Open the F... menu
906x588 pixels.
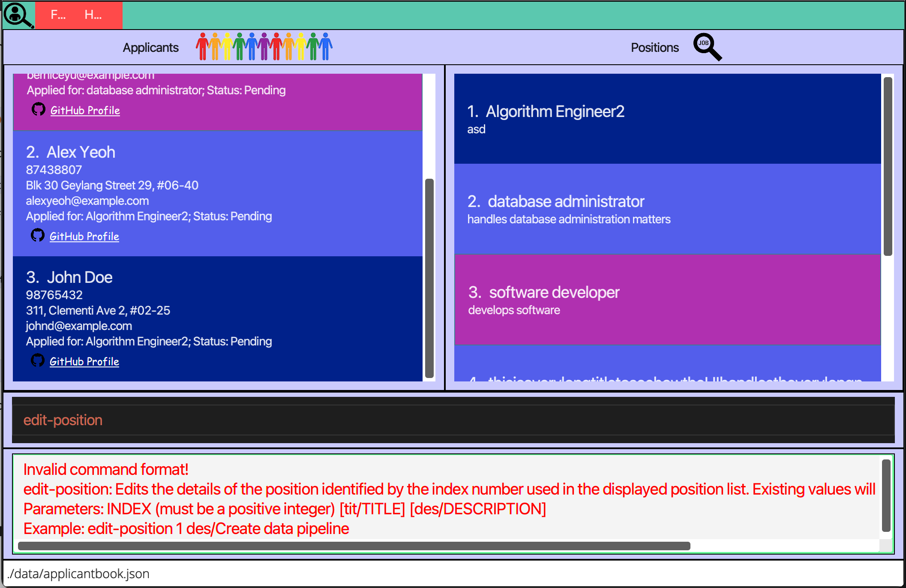click(x=58, y=15)
